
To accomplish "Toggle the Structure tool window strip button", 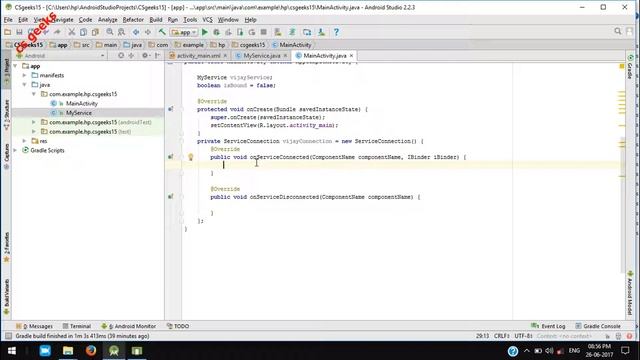I will tap(7, 115).
